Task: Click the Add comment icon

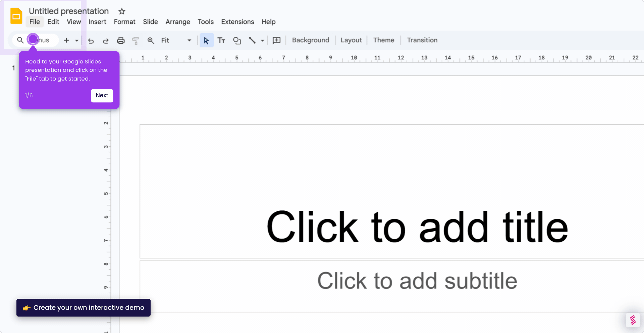Action: (x=277, y=40)
